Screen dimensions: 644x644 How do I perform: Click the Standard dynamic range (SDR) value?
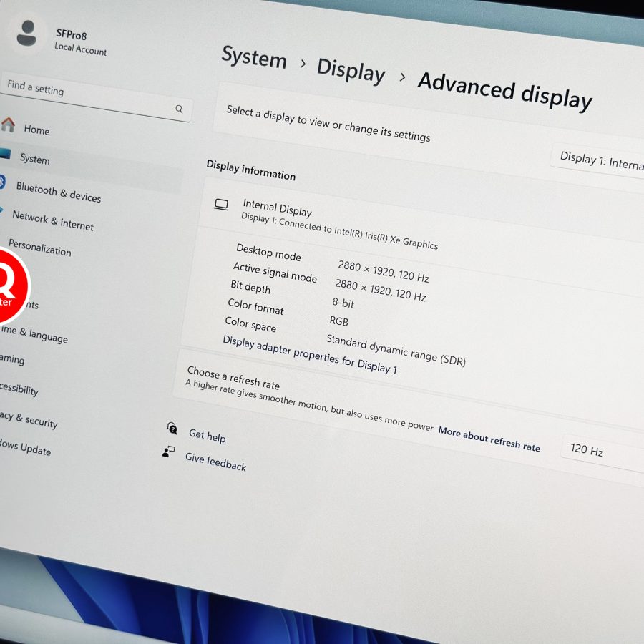396,349
